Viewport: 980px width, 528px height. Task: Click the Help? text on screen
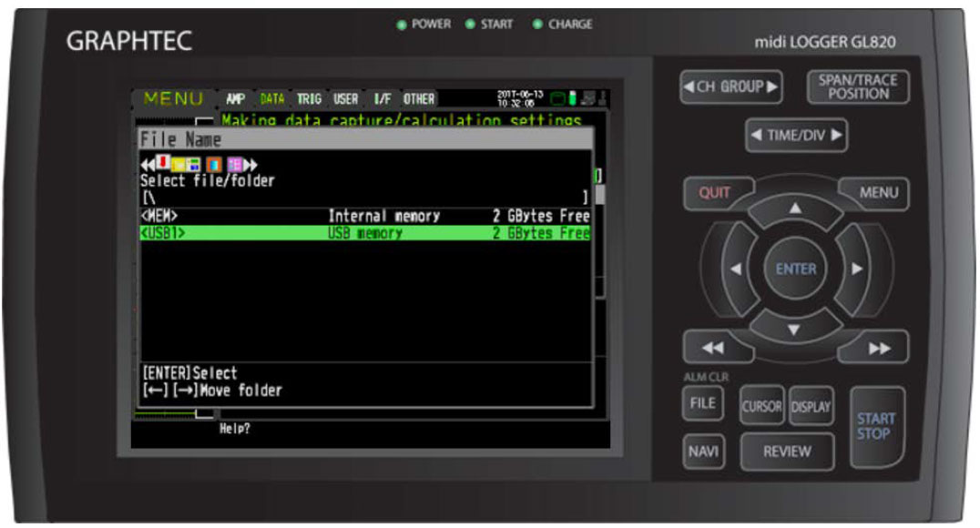[x=234, y=429]
